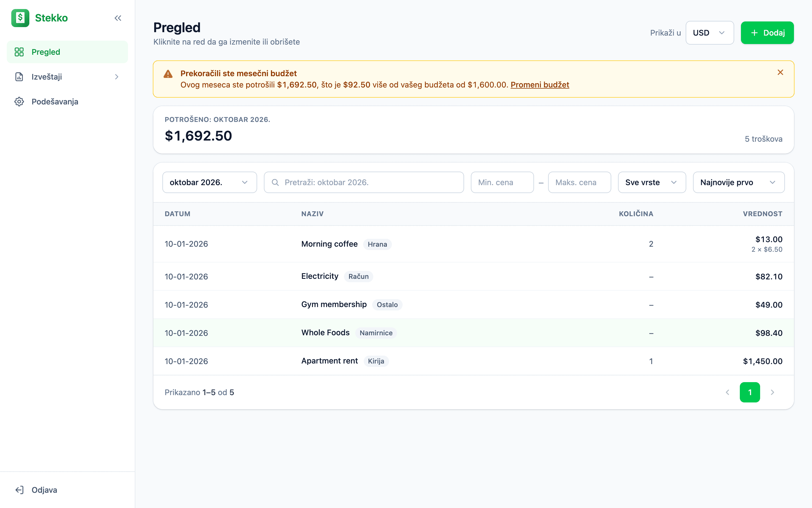Open the Gym membership expense row
Image resolution: width=812 pixels, height=508 pixels.
click(473, 305)
